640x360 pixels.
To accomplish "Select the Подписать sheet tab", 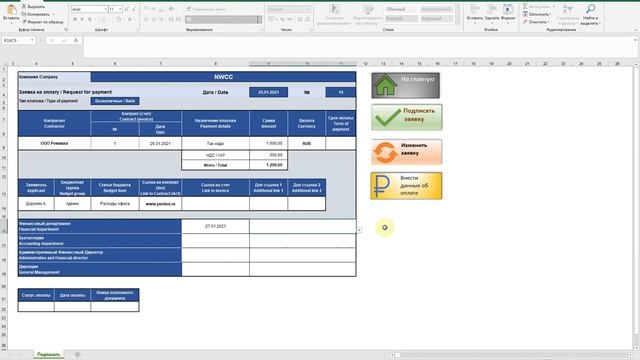I will pos(49,354).
